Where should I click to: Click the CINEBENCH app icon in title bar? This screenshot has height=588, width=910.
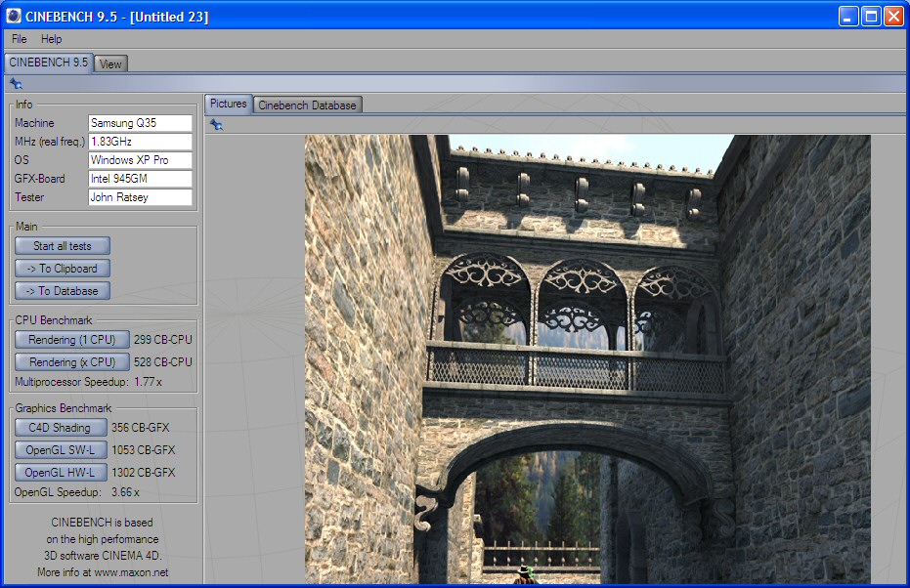[x=14, y=16]
